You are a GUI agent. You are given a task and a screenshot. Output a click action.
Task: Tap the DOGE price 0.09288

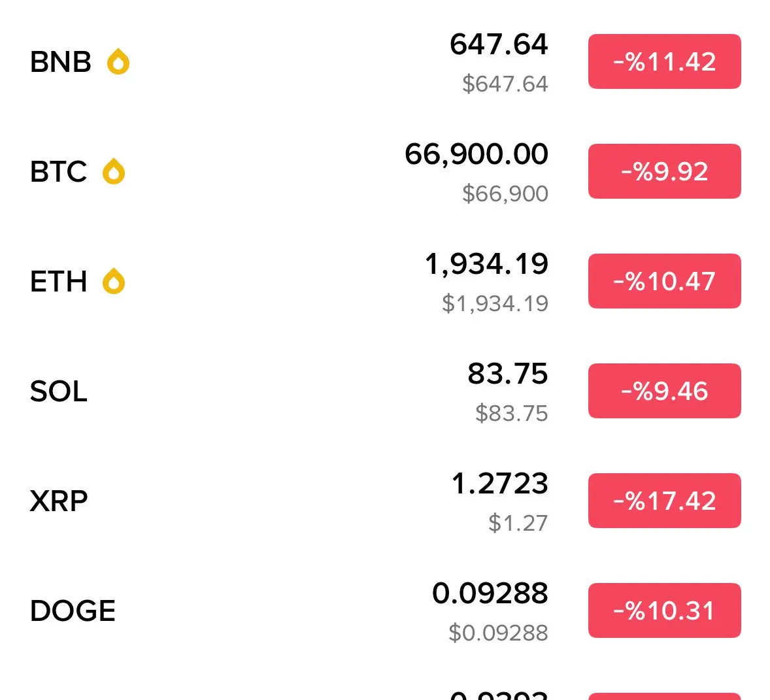(490, 593)
